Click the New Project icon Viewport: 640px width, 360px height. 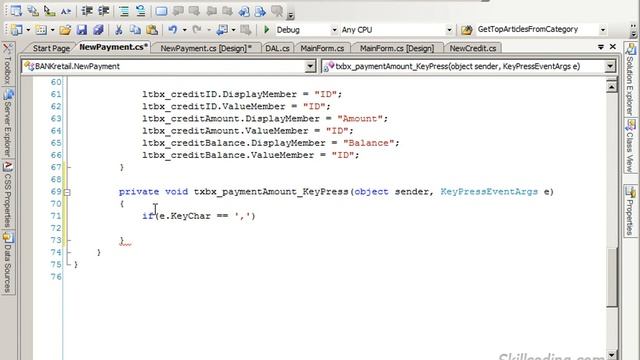[17, 30]
